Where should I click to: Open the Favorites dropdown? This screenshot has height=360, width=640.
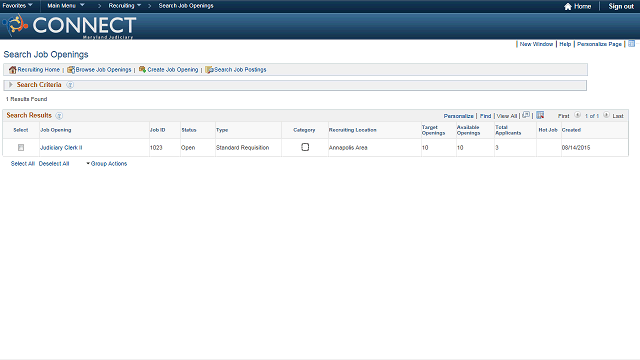click(18, 6)
